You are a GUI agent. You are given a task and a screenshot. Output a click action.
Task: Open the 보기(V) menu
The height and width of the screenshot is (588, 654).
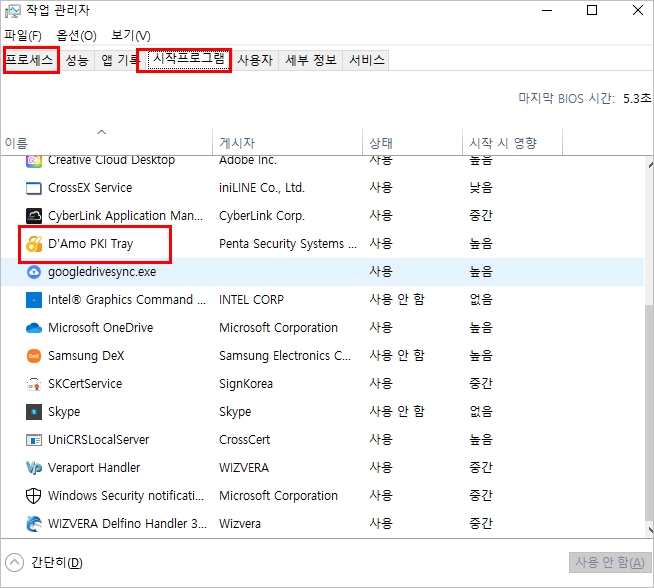coord(131,36)
